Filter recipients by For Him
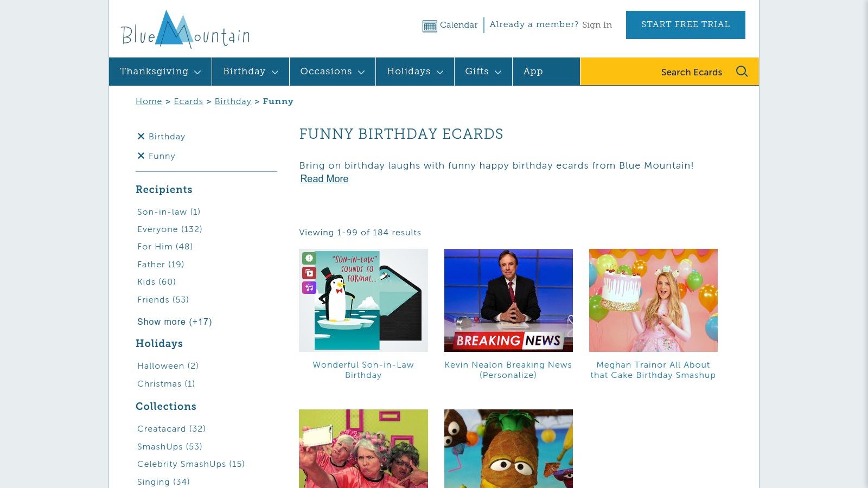This screenshot has width=868, height=488. [165, 247]
